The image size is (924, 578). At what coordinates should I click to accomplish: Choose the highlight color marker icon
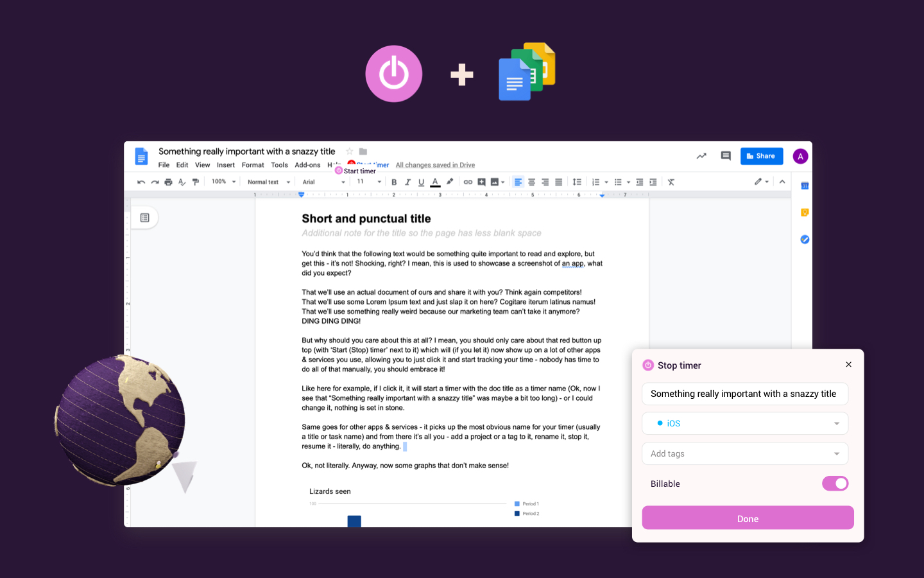450,182
